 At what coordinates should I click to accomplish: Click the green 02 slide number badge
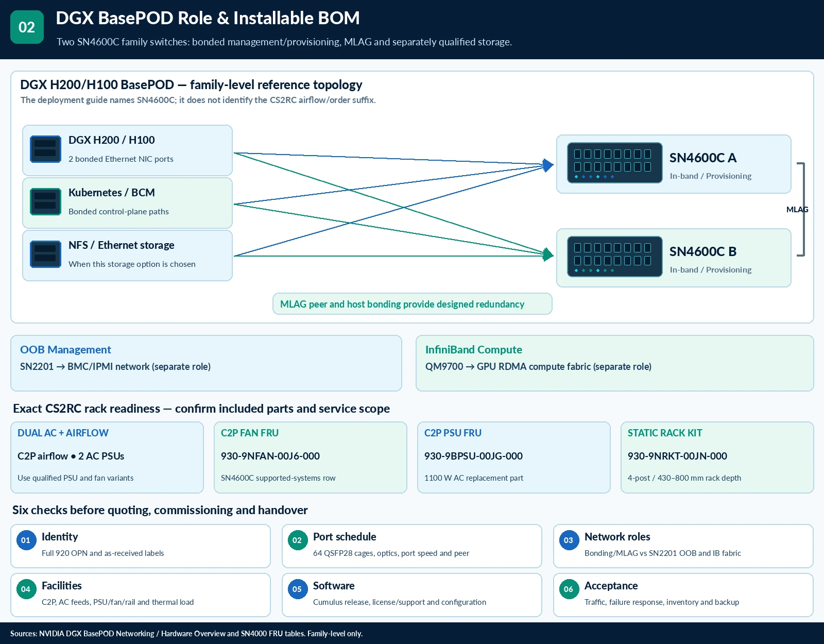coord(27,27)
